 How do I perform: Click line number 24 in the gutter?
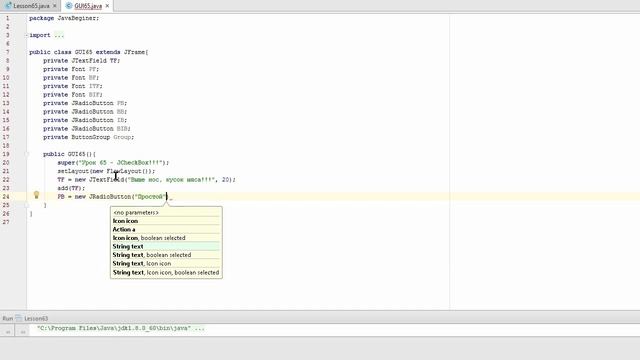click(x=6, y=196)
